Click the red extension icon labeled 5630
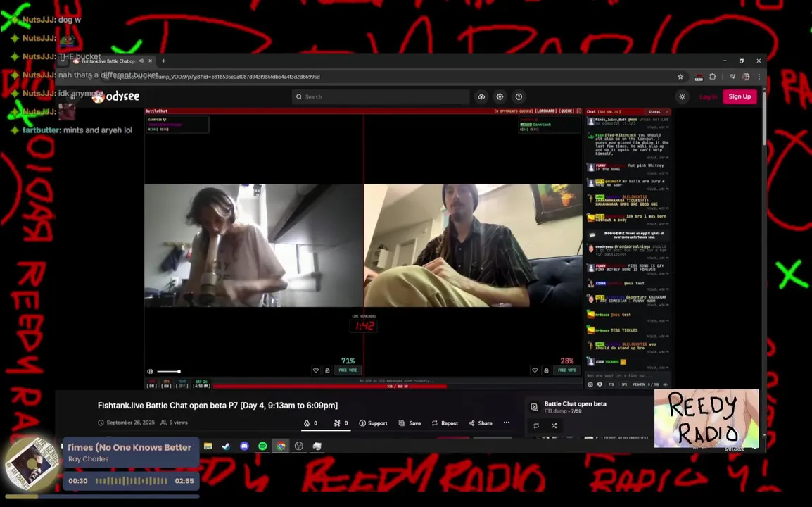Screen dimensions: 812x507 (698, 77)
